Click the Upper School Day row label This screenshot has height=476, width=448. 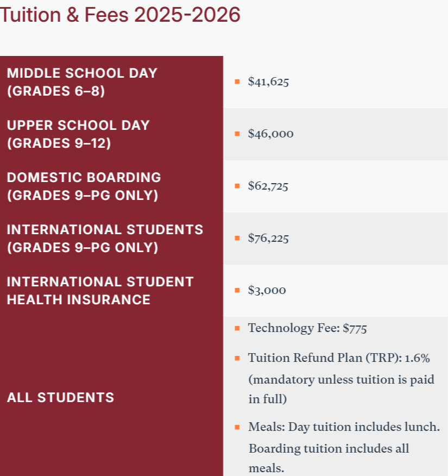[78, 134]
